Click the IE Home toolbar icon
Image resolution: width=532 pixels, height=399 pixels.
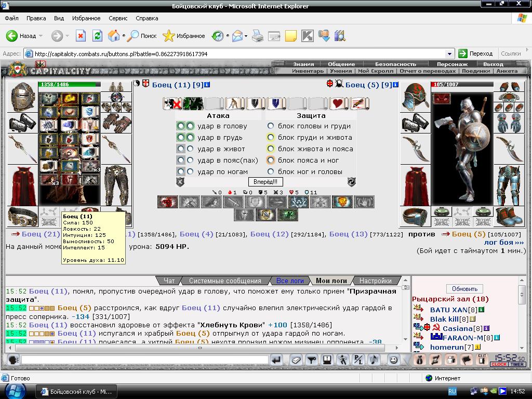(114, 36)
